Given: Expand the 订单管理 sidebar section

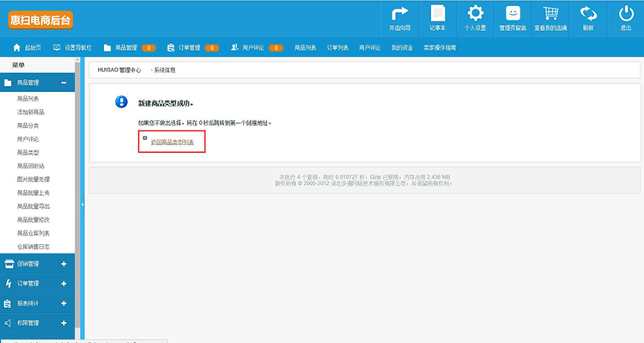Looking at the screenshot, I should [64, 284].
